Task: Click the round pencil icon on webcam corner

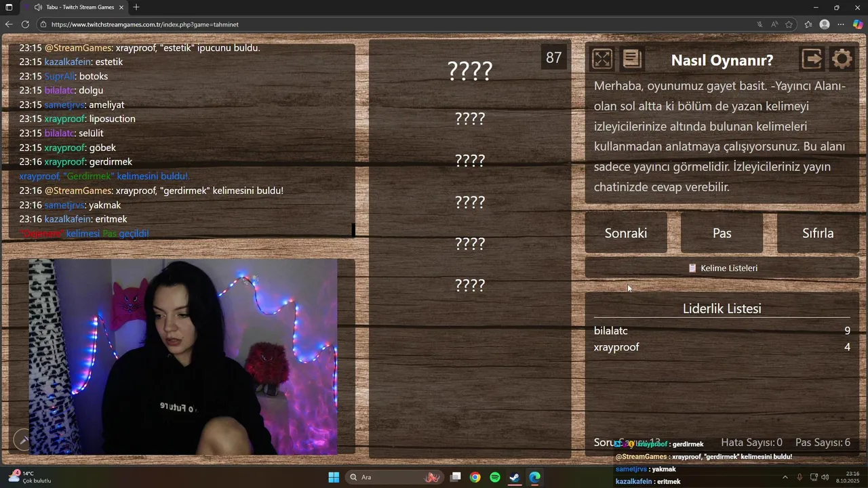Action: 22,440
